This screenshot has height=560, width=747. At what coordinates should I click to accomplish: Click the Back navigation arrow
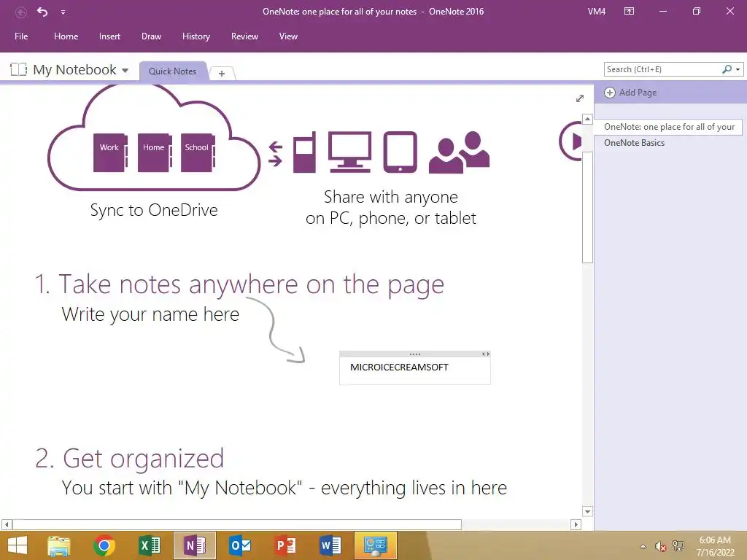click(x=21, y=12)
